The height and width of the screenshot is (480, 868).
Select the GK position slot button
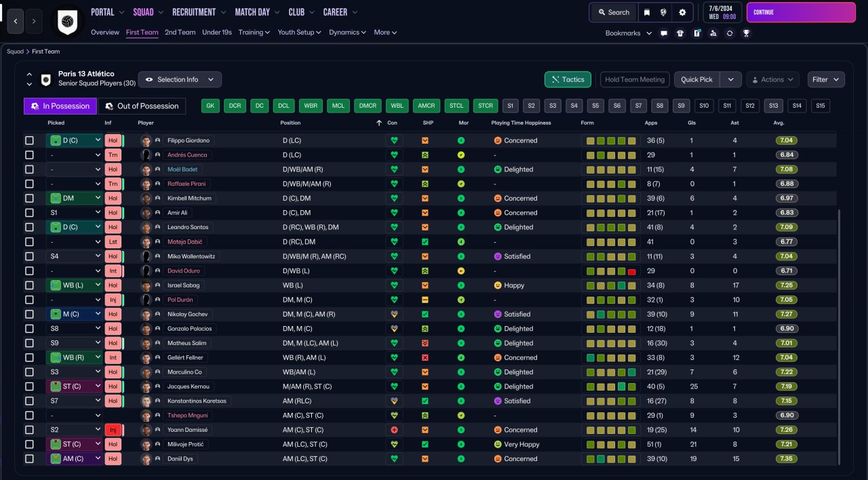pos(210,106)
